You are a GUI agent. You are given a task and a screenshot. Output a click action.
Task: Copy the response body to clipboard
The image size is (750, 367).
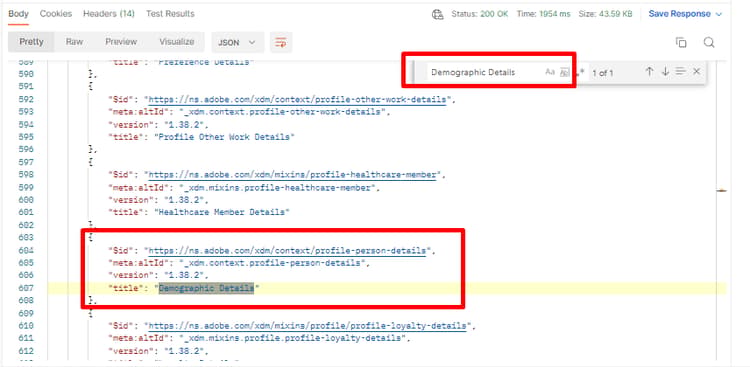(681, 43)
